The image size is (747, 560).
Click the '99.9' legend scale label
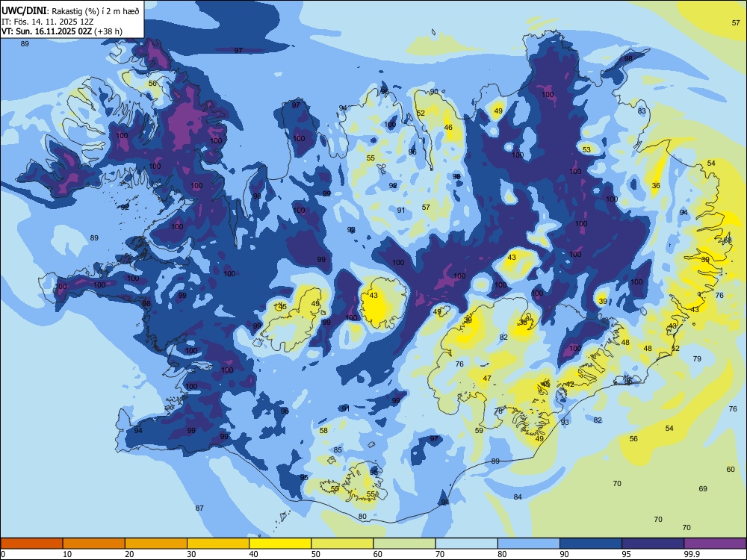click(x=692, y=554)
